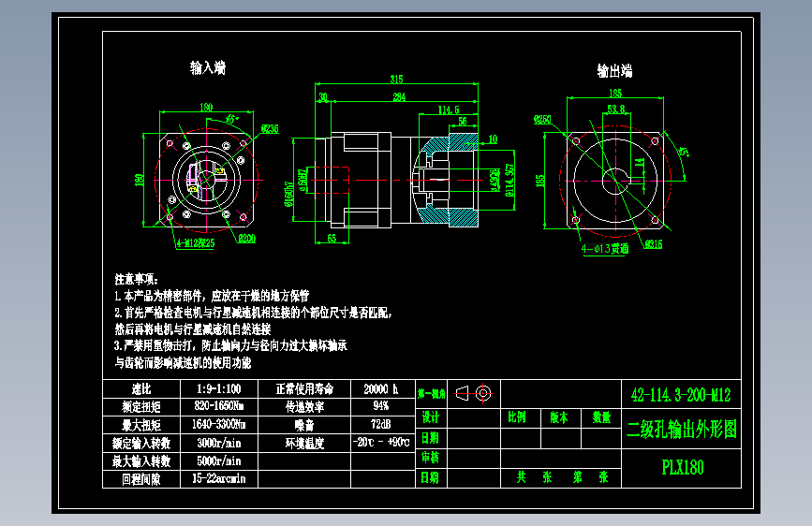Click the 4-M12深25 hole callout
Image resolution: width=812 pixels, height=526 pixels.
click(195, 243)
